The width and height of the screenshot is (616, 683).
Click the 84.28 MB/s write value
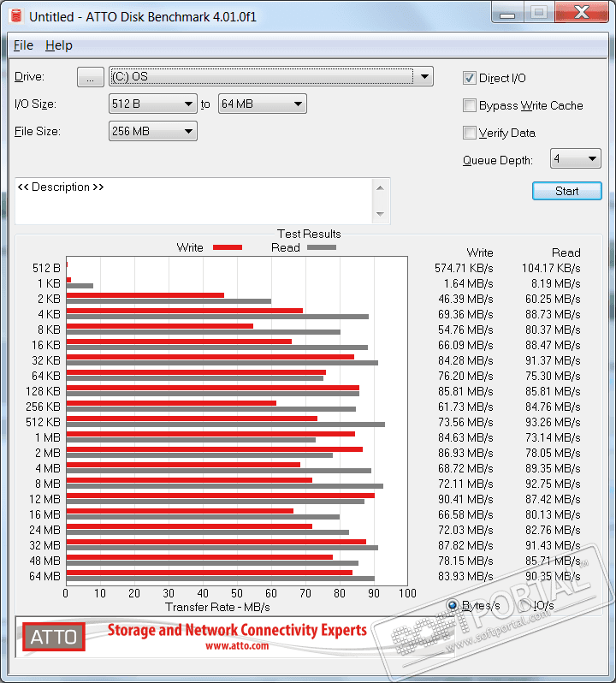465,360
